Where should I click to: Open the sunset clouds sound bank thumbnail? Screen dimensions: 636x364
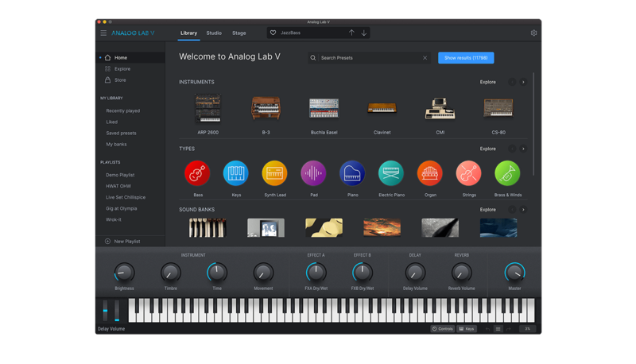(x=382, y=228)
